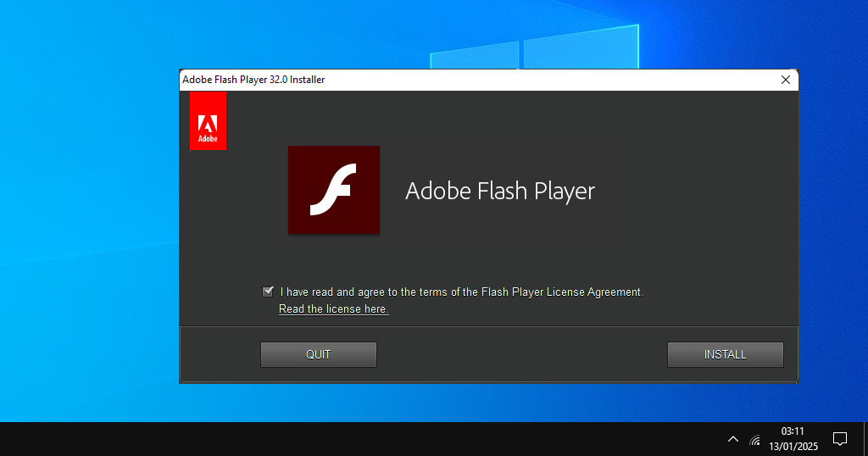Open the 'Read the license here' link
Image resolution: width=868 pixels, height=456 pixels.
pyautogui.click(x=334, y=309)
